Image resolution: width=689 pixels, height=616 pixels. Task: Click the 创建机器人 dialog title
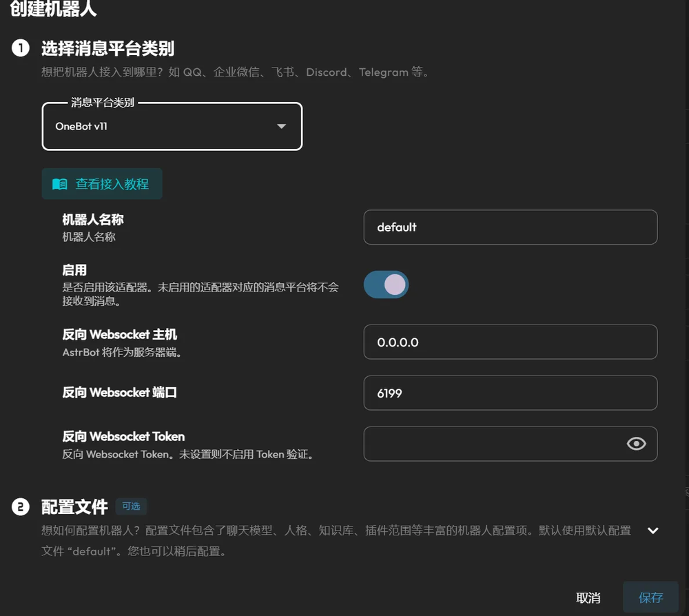(53, 8)
